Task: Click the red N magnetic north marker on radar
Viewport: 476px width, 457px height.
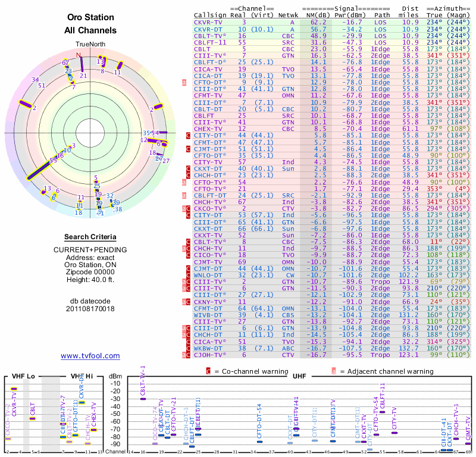Action: (x=79, y=55)
